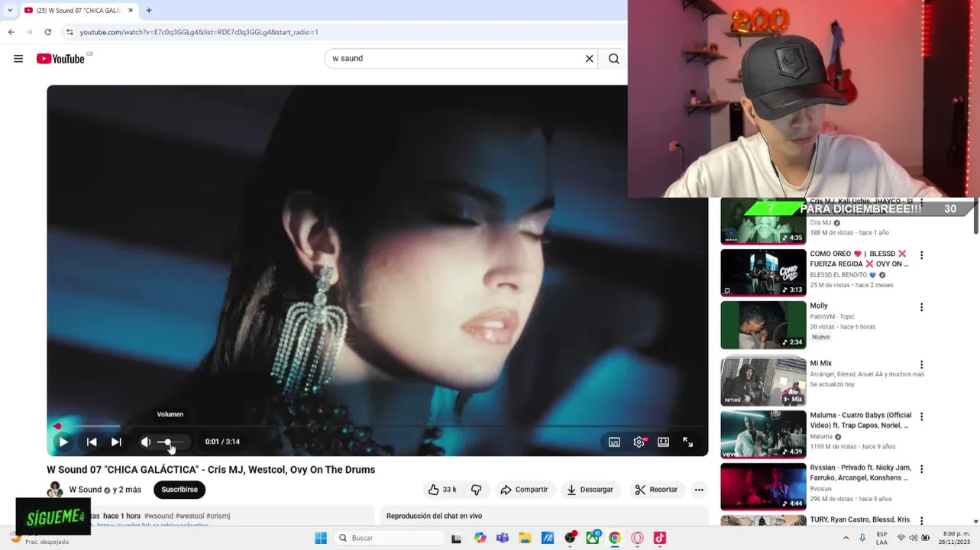Screen dimensions: 980x550
Task: Open the player settings gear
Action: pyautogui.click(x=639, y=442)
